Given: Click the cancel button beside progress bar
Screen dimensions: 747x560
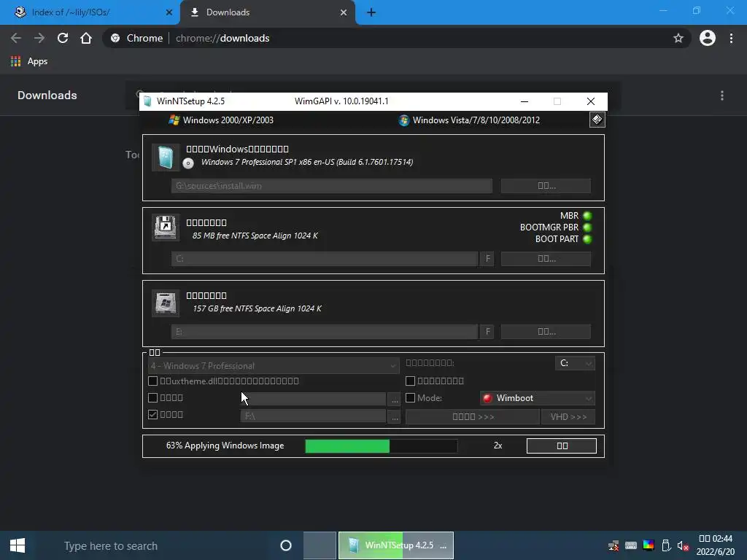Looking at the screenshot, I should coord(562,446).
